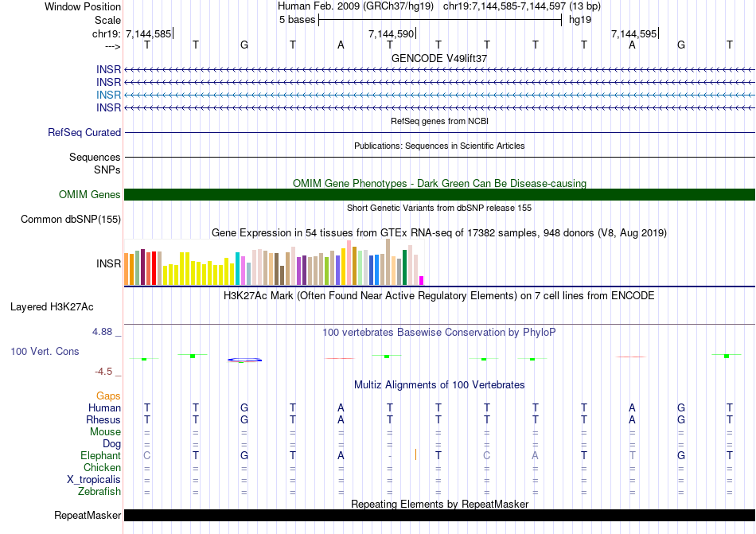Click the blue oval PhyloP conservation glyph
This screenshot has width=756, height=534.
tap(244, 360)
